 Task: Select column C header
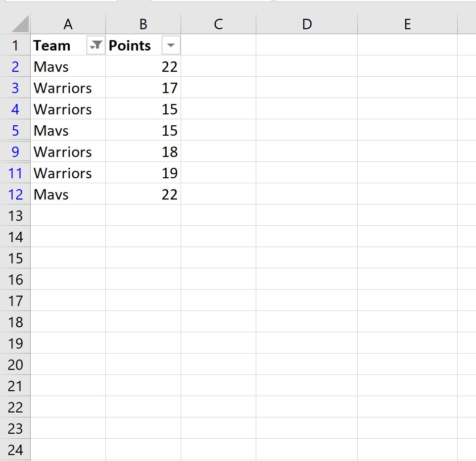[219, 24]
